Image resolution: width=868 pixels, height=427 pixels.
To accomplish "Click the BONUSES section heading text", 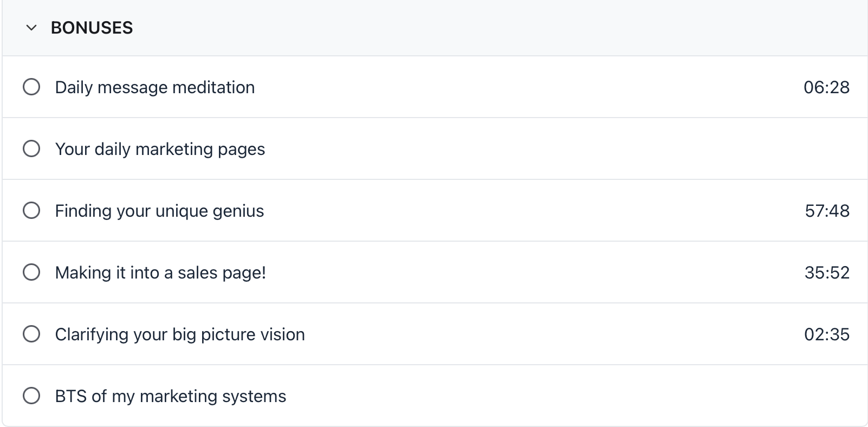I will (92, 28).
